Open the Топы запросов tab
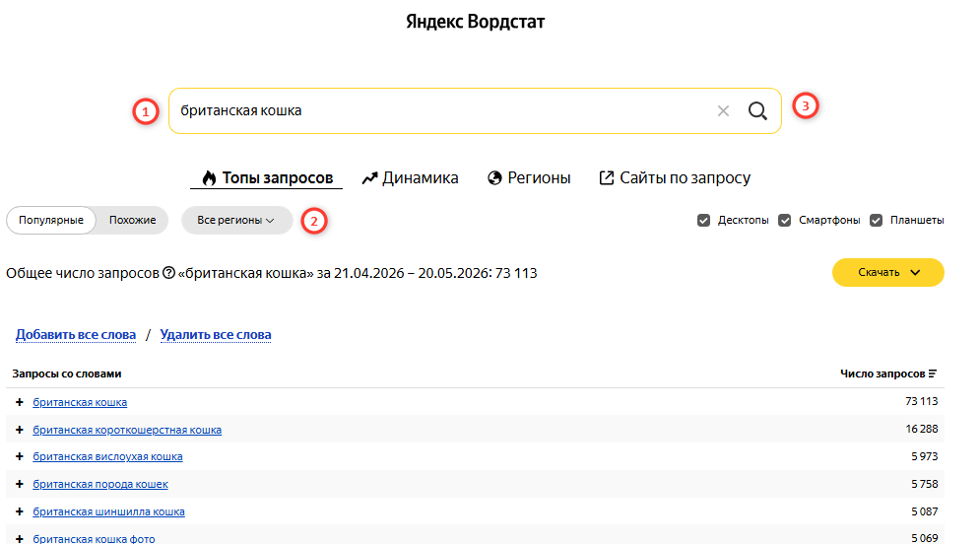 267,178
